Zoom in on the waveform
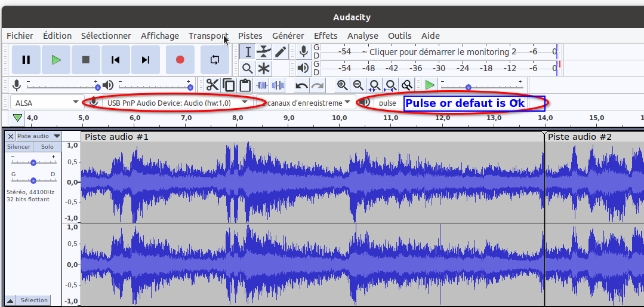Image resolution: width=644 pixels, height=307 pixels. (342, 85)
